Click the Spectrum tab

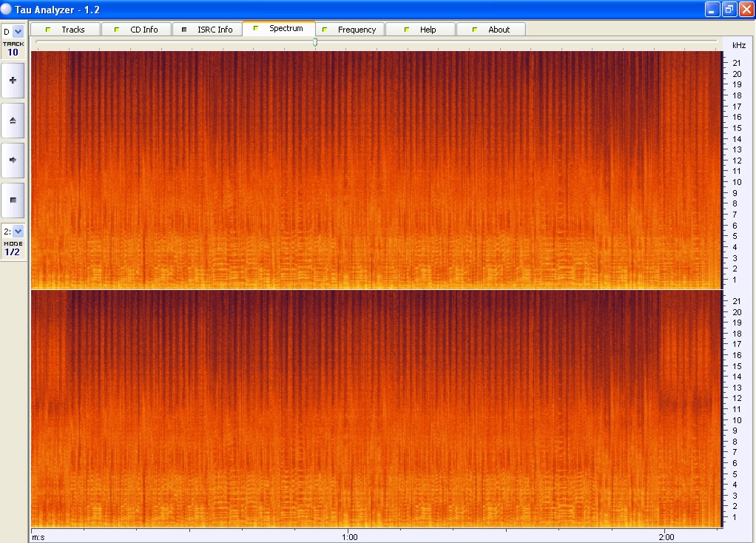coord(278,29)
